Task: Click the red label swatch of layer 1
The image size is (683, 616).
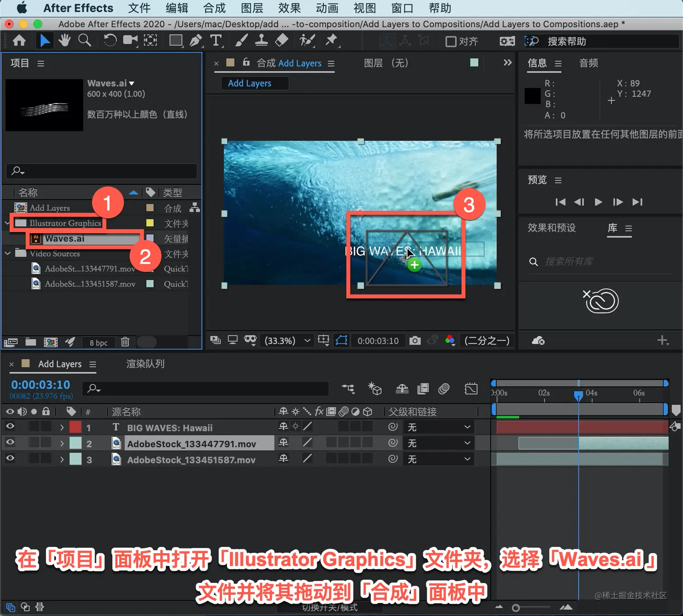Action: click(x=75, y=427)
